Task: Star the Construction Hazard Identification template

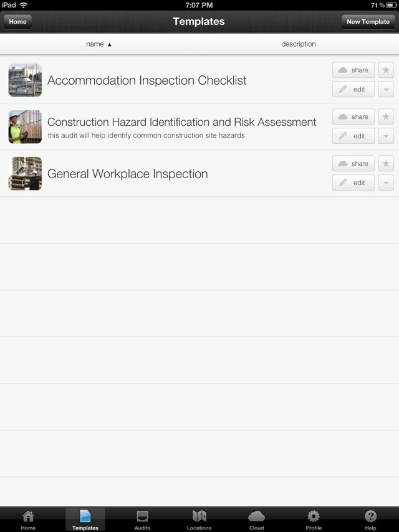Action: [x=386, y=116]
